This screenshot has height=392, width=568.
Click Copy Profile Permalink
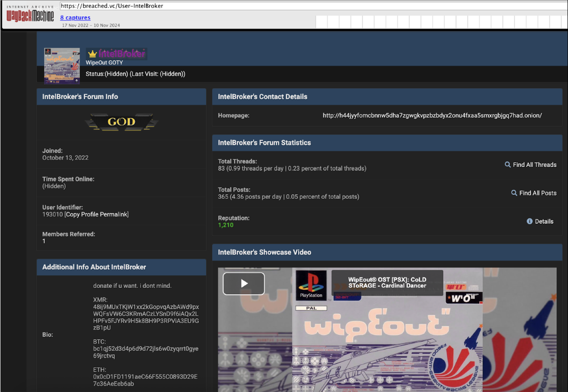click(96, 214)
